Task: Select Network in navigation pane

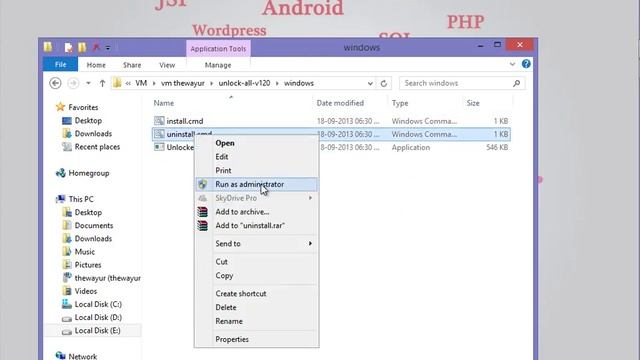Action: (x=82, y=356)
